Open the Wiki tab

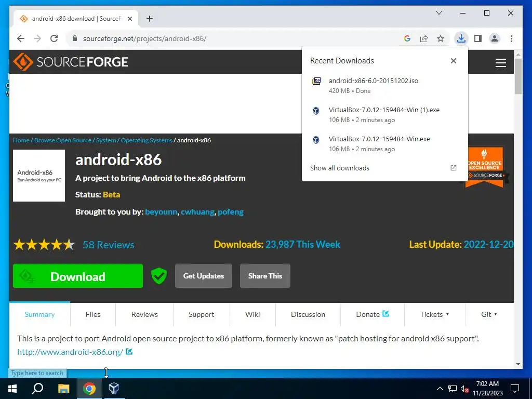click(x=252, y=314)
